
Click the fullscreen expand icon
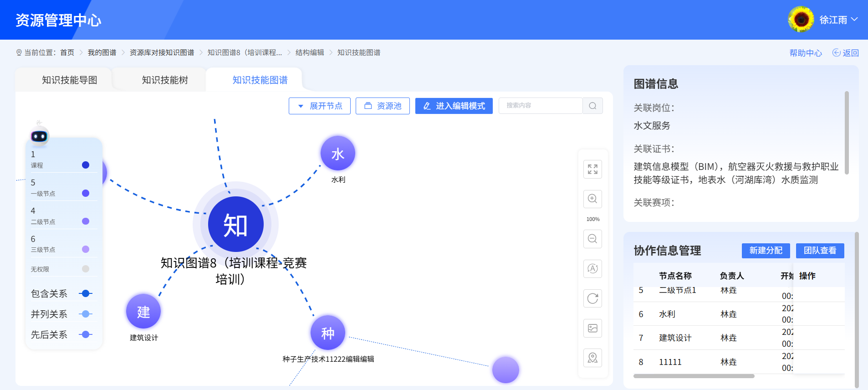point(592,169)
